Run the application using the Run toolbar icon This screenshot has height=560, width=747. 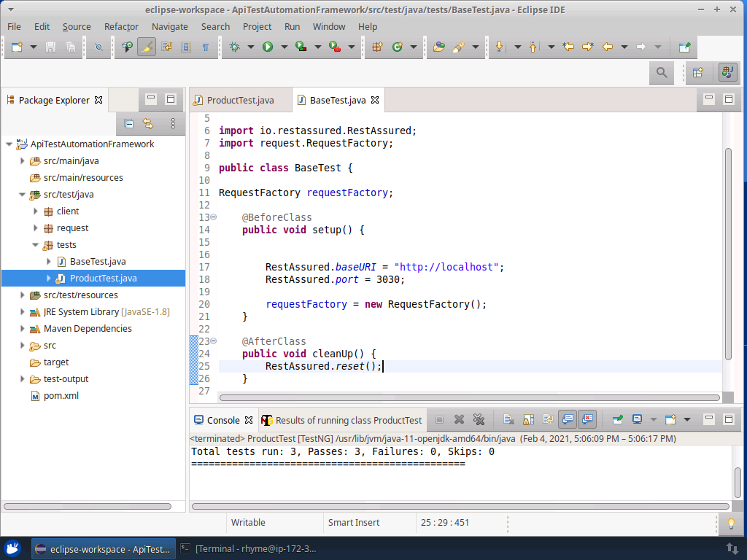[268, 45]
